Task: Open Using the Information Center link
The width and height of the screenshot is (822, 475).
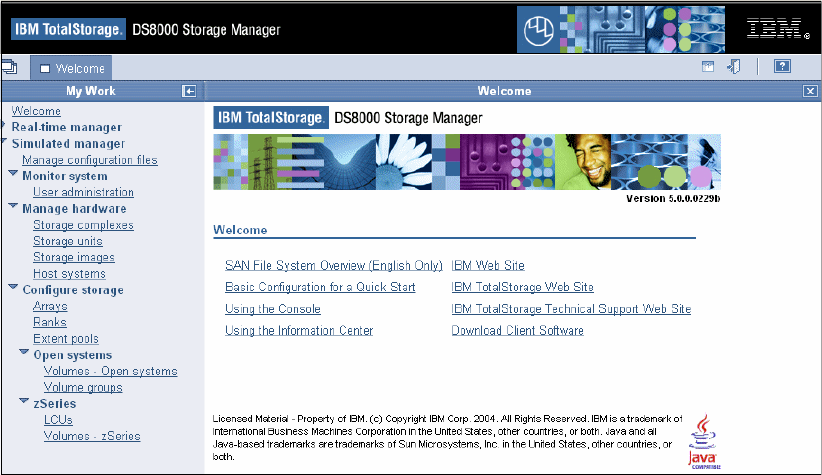Action: pos(299,331)
